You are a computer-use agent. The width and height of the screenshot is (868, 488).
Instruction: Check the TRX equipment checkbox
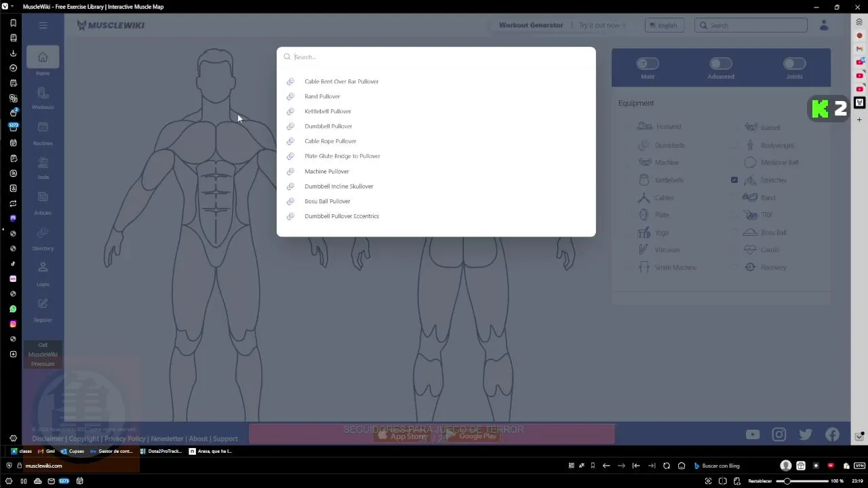coord(734,215)
